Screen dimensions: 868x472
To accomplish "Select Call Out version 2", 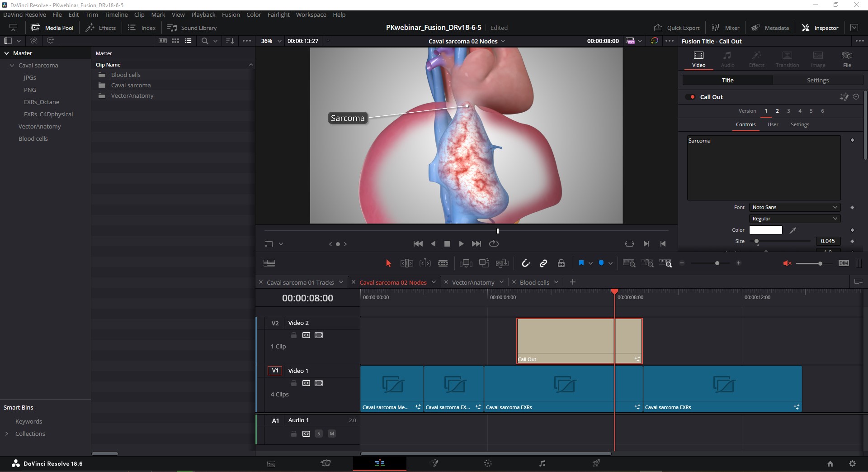I will [x=777, y=111].
